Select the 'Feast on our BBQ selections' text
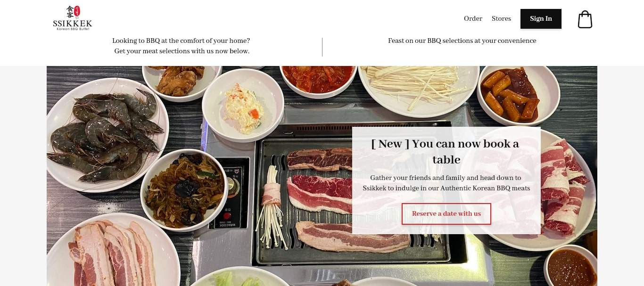Screen dimensions: 644x286 click(x=462, y=41)
